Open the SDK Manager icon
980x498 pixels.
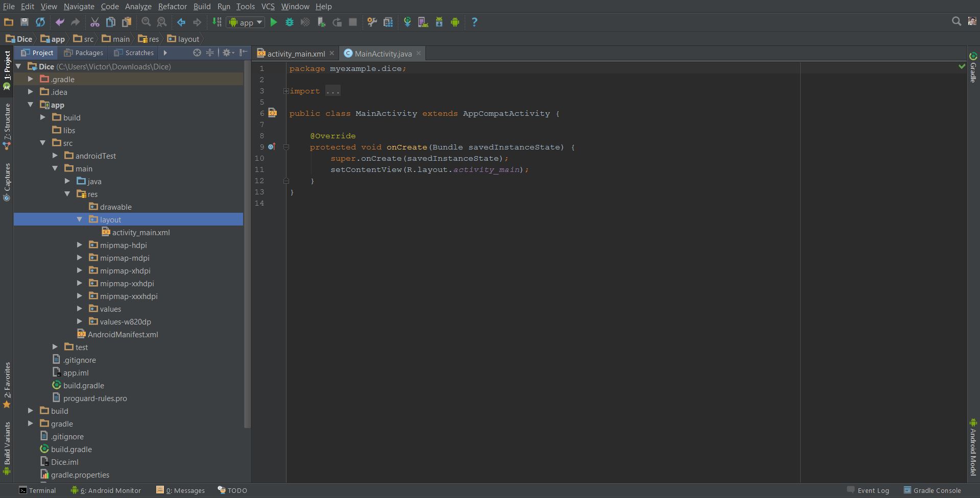point(439,22)
